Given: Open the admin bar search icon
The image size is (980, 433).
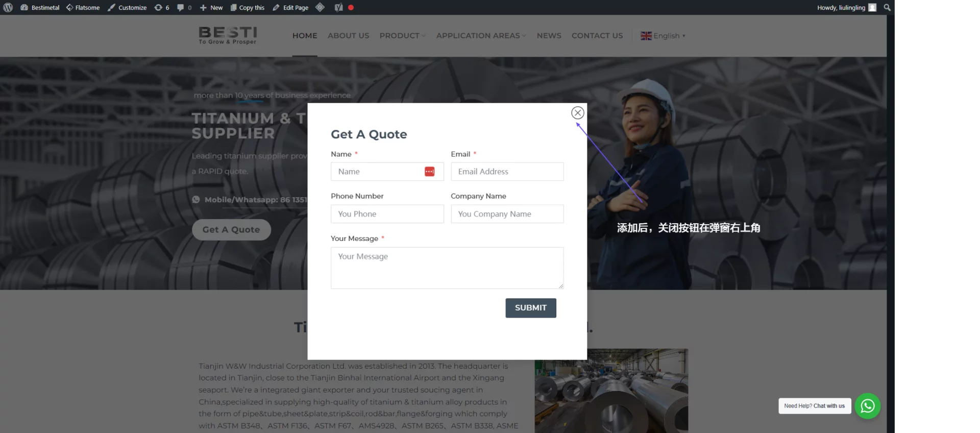Looking at the screenshot, I should click(887, 8).
